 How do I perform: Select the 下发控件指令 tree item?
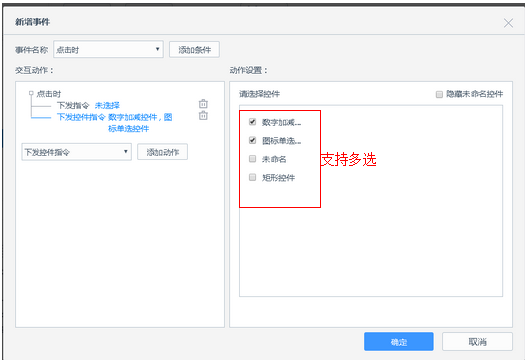click(81, 117)
